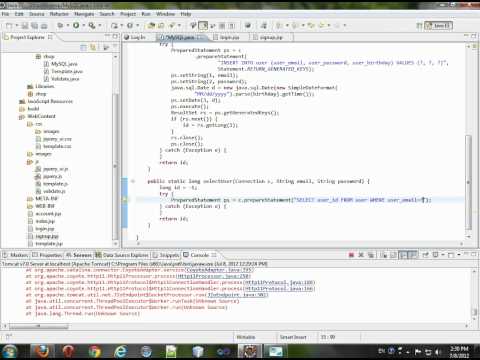Screen dimensions: 480x360
Task: Open Validate.java in the project tree
Action: (62, 79)
